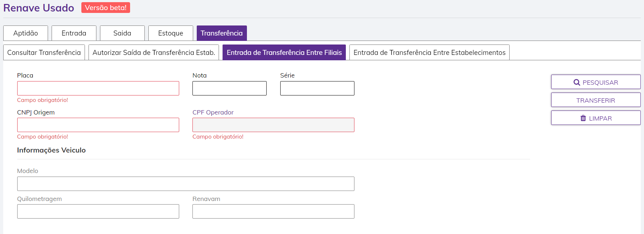644x234 pixels.
Task: Select the Saída tab
Action: (x=122, y=33)
